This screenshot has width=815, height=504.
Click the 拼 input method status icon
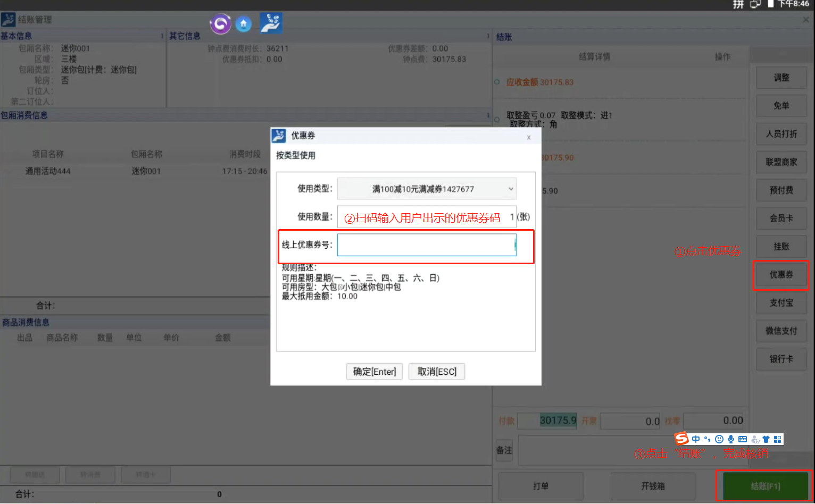(x=738, y=4)
